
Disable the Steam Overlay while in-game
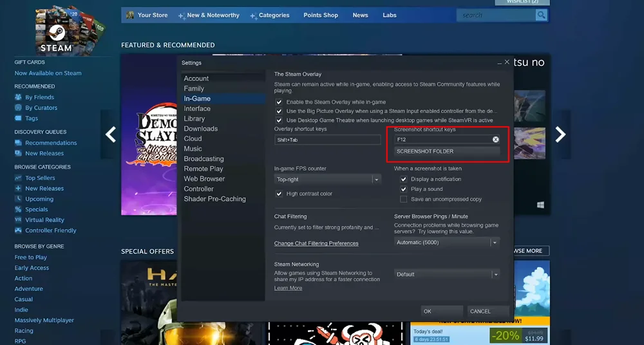coord(279,102)
